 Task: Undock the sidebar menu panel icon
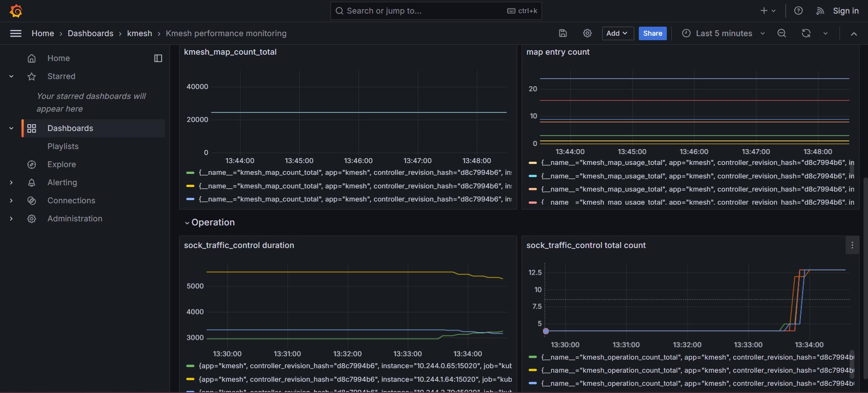(158, 58)
